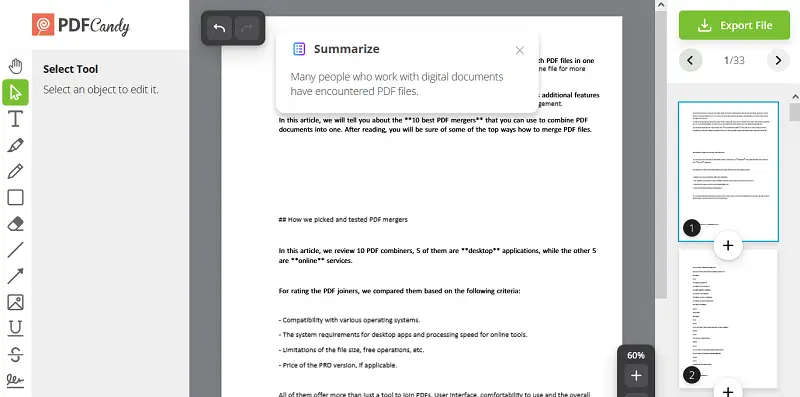Click the 'Price of the PRO version' line

(x=338, y=365)
